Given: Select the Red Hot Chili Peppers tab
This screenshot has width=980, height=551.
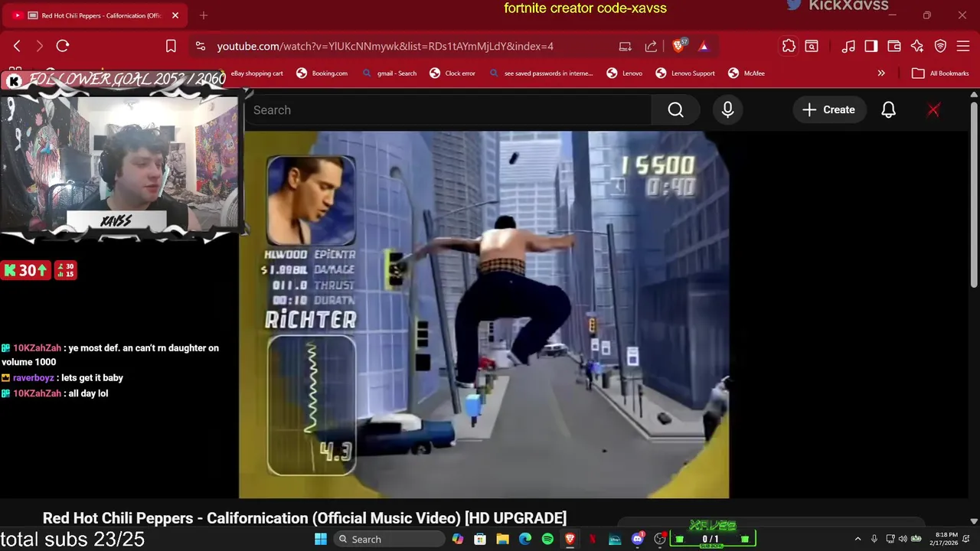Looking at the screenshot, I should click(96, 15).
